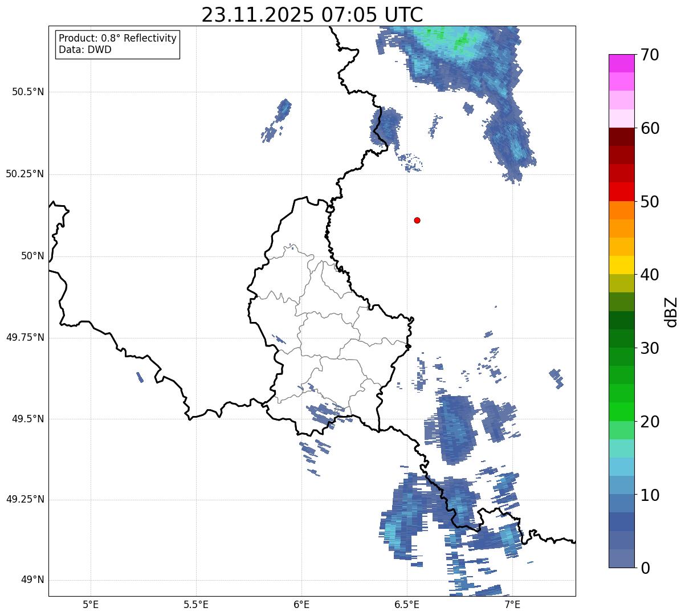
Task: Select the orange colorbar swatch below 50
Action: 621,210
